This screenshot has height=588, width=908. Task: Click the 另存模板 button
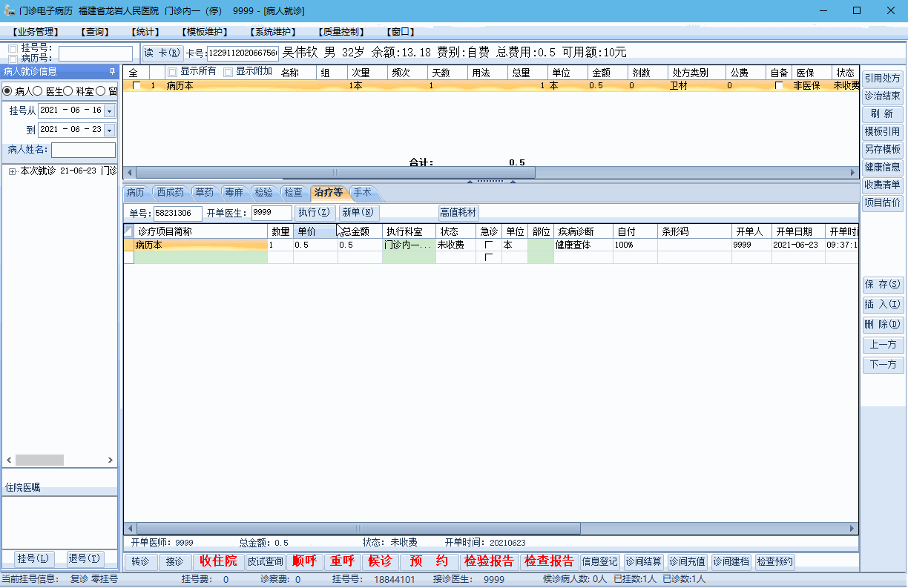tap(883, 149)
